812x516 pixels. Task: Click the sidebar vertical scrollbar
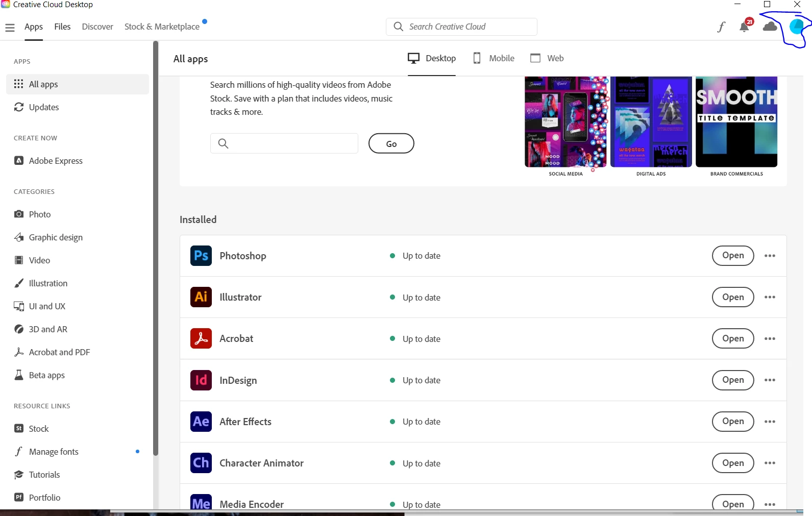[x=156, y=249]
